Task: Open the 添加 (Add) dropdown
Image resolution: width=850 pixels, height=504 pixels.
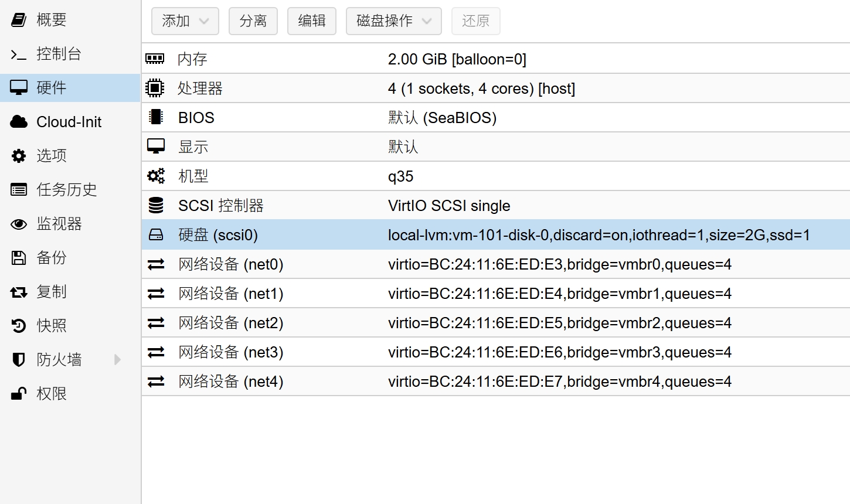Action: coord(185,21)
